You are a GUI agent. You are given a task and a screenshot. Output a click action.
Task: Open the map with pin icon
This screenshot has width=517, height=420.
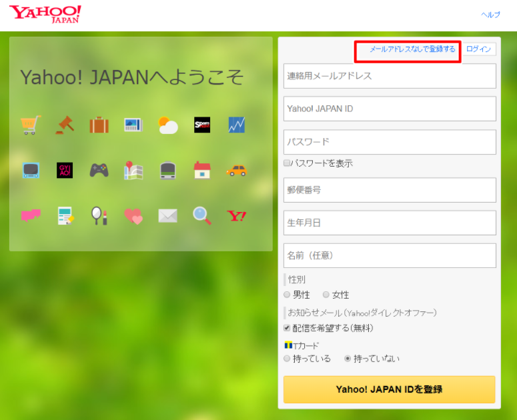tap(133, 170)
